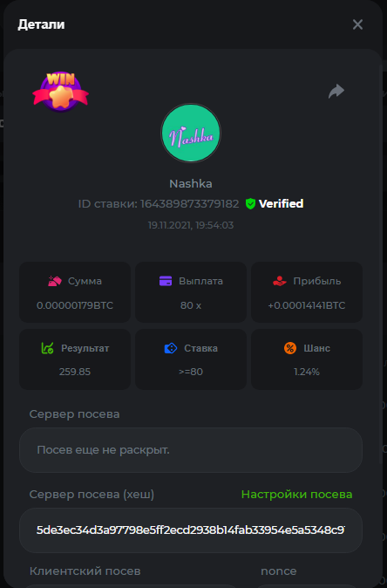Viewport: 387px width, 588px height.
Task: Click the Результат 259.85 card
Action: click(75, 359)
